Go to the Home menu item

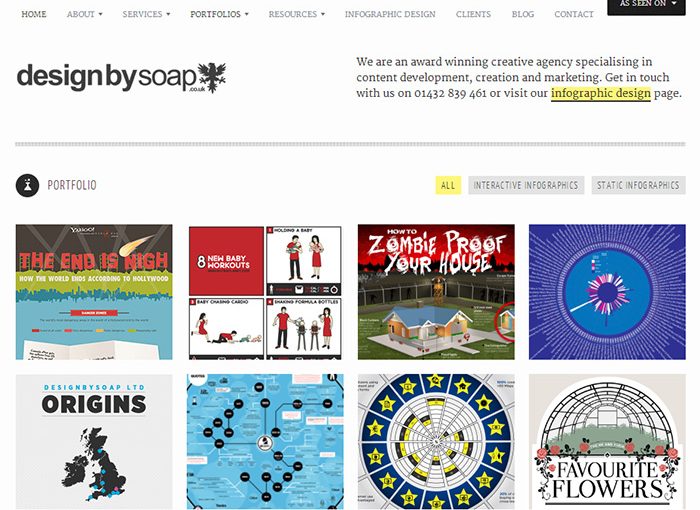coord(34,14)
